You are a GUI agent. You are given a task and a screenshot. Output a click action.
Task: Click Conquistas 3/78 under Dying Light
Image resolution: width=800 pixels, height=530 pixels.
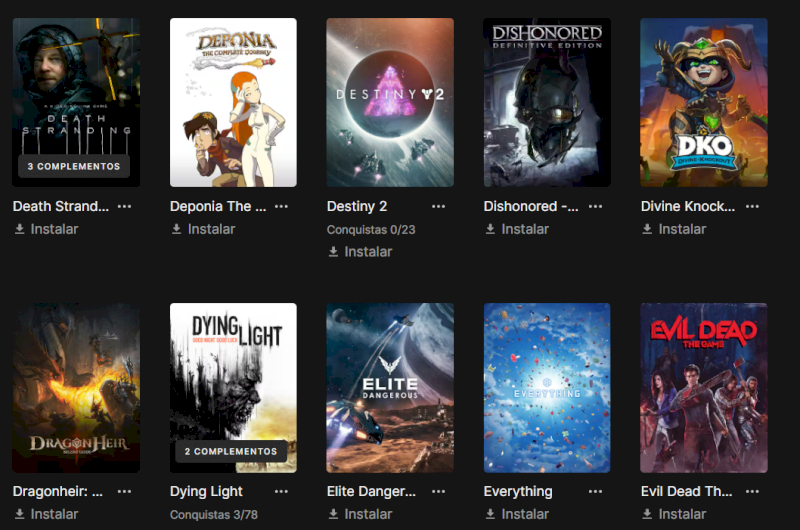[214, 515]
